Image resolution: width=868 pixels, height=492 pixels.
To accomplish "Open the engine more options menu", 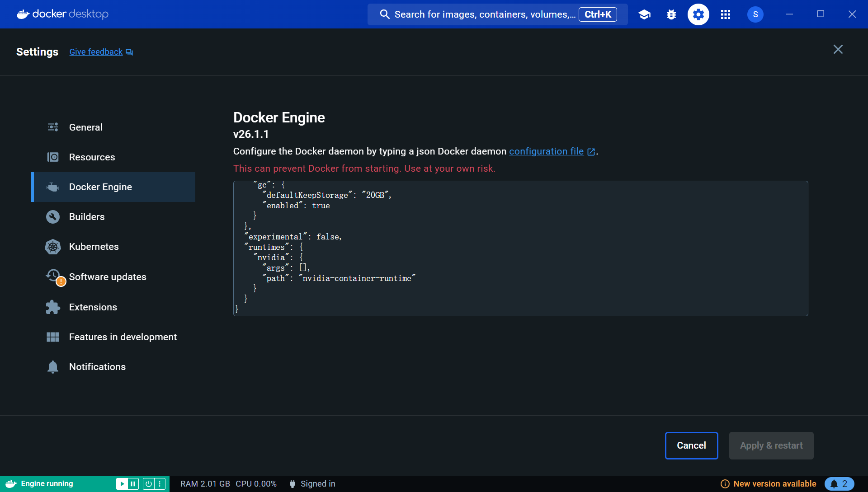I will pos(160,484).
